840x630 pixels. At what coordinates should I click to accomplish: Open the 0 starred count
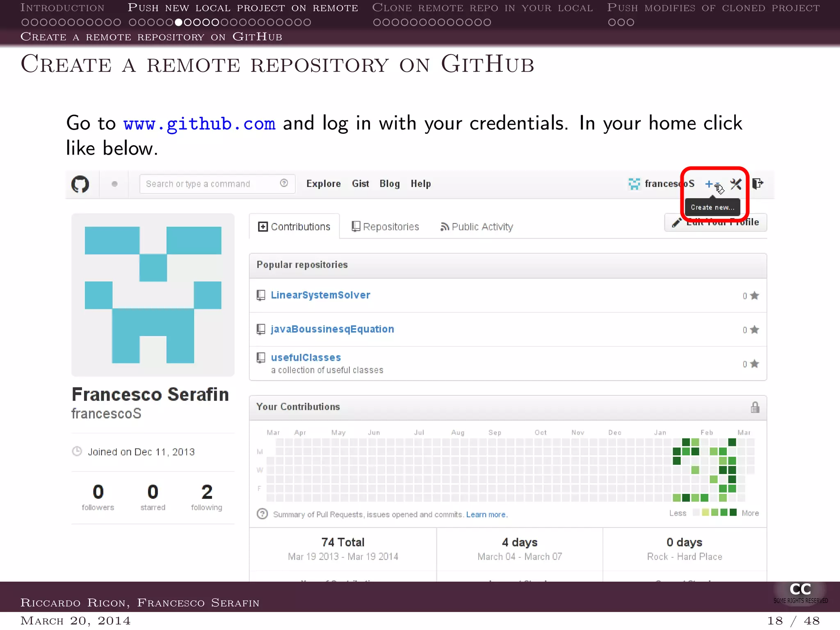point(153,497)
